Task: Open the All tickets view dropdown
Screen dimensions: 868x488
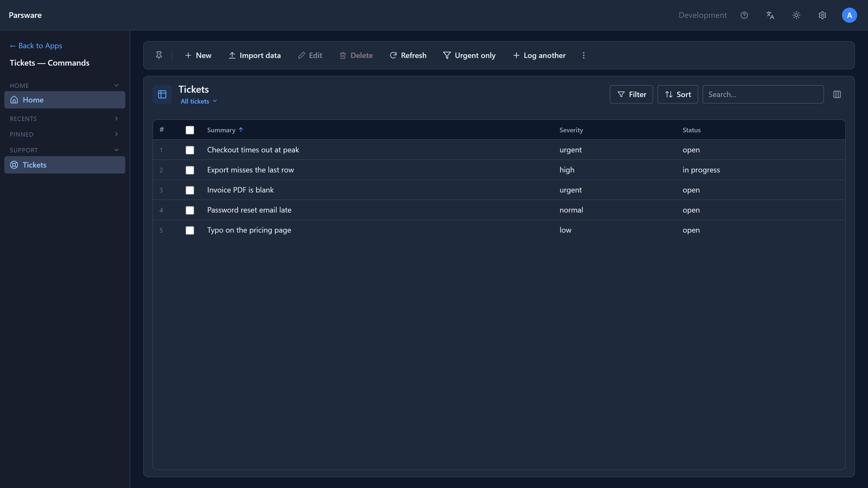Action: coord(199,101)
